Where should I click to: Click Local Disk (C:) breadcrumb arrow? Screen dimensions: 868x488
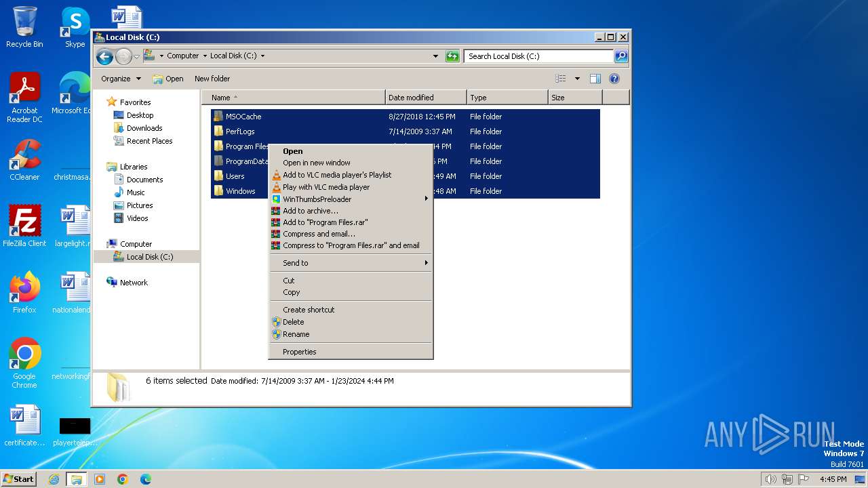coord(262,56)
